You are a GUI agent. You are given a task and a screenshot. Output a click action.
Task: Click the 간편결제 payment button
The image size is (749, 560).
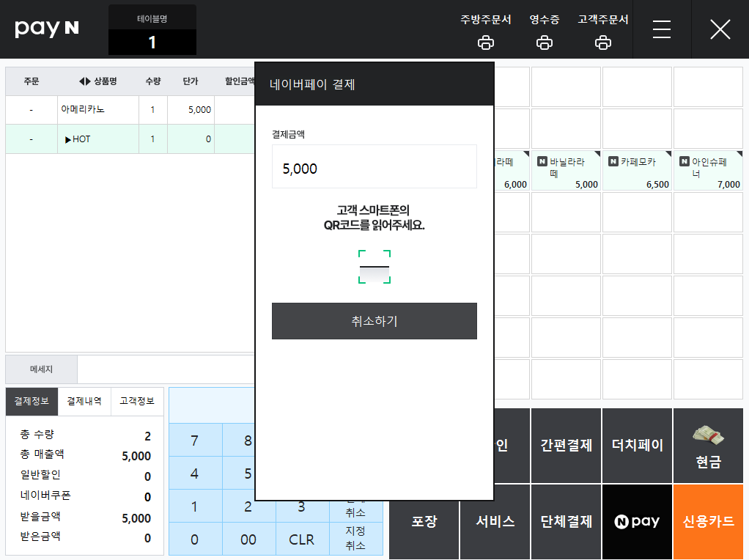coord(566,446)
